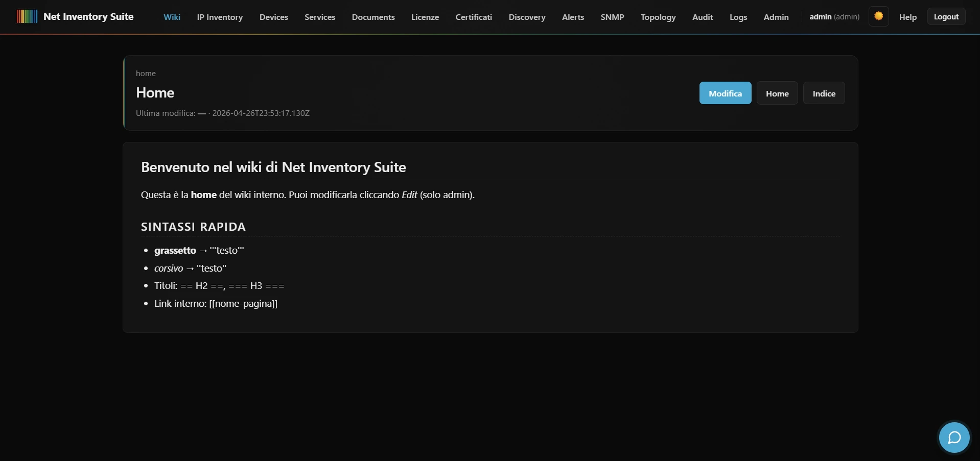Toggle the light theme with the sun icon
The width and height of the screenshot is (980, 461).
point(878,16)
